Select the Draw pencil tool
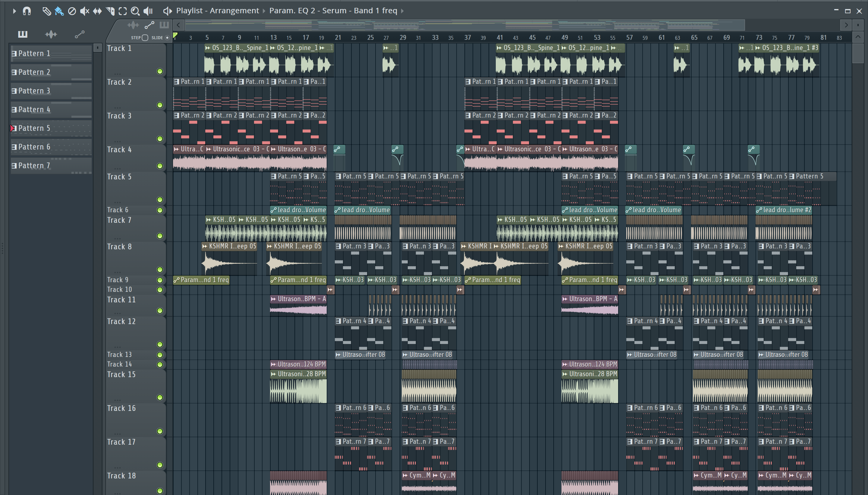Screen dimensions: 868x495 coord(46,11)
